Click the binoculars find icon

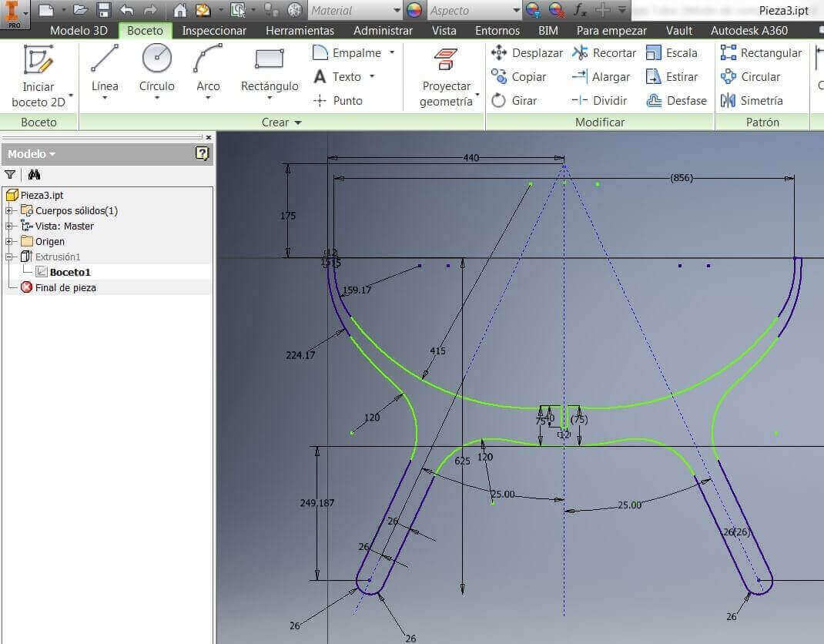pos(34,175)
